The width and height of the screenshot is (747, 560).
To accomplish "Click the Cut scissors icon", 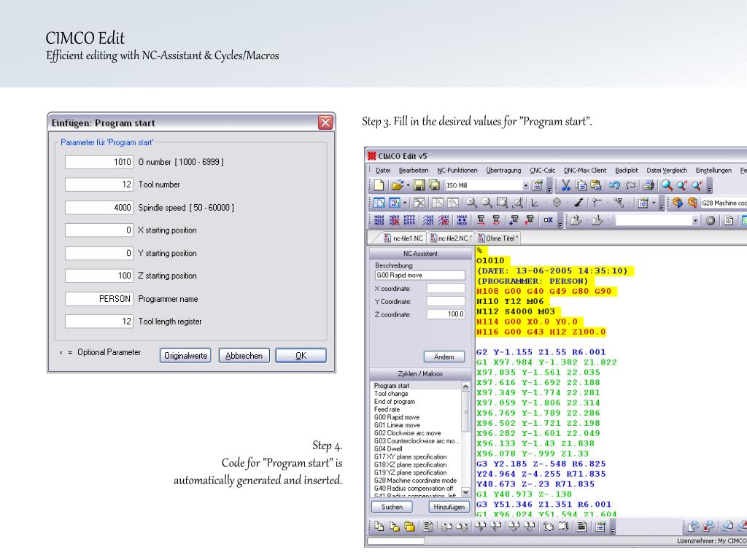I will [x=566, y=185].
